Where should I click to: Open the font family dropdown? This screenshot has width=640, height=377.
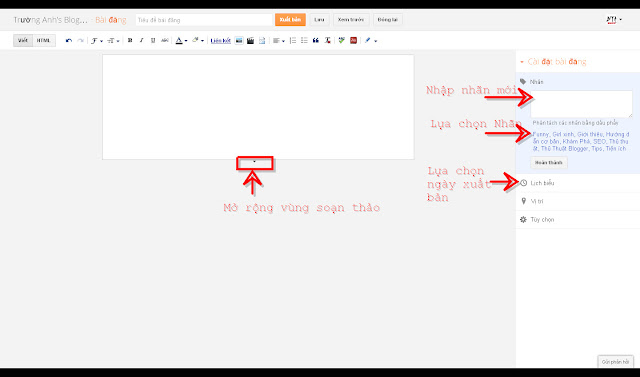point(97,41)
